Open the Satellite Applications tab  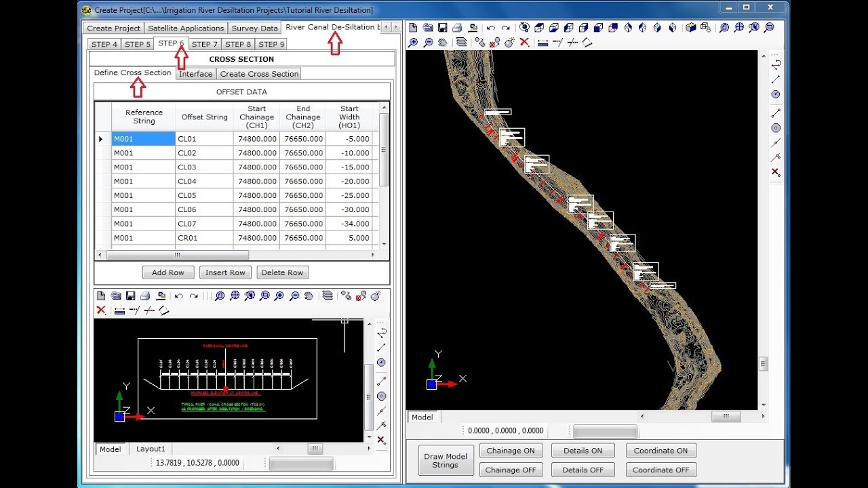[x=186, y=28]
